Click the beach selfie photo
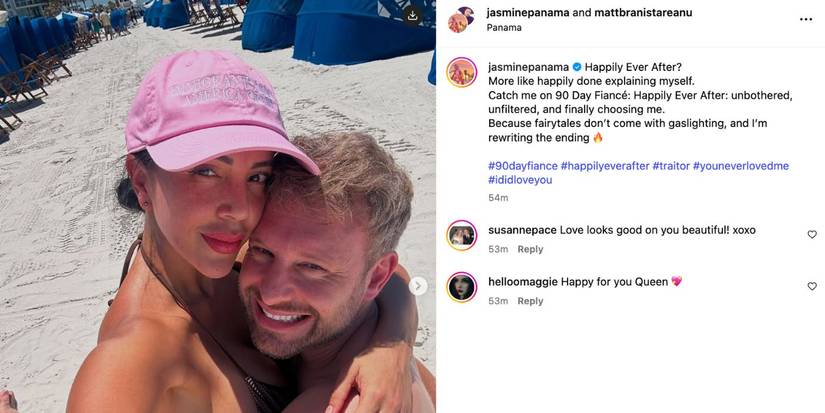 218,206
